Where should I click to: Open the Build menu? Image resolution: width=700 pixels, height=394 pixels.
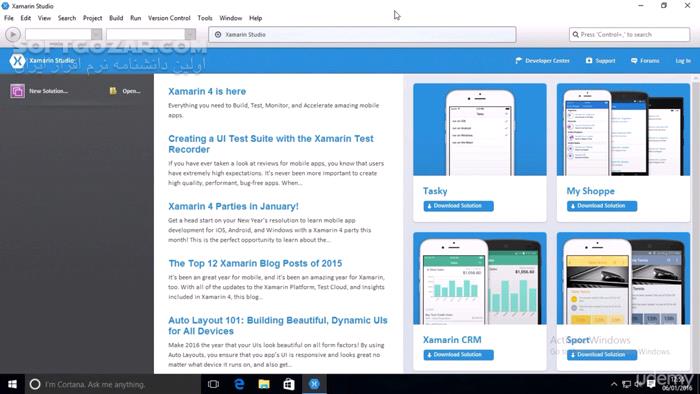point(116,18)
